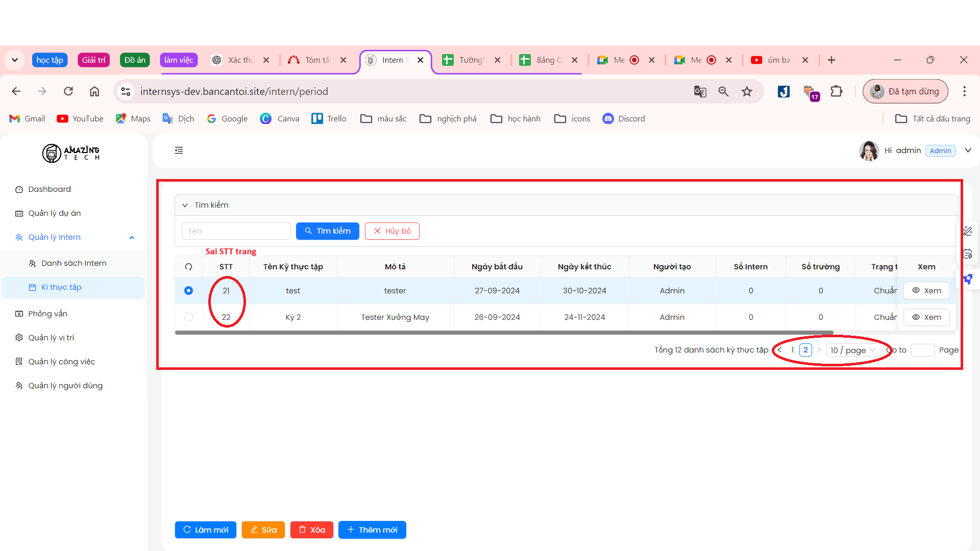This screenshot has width=980, height=551.
Task: Select the radio button for row 22
Action: 188,317
